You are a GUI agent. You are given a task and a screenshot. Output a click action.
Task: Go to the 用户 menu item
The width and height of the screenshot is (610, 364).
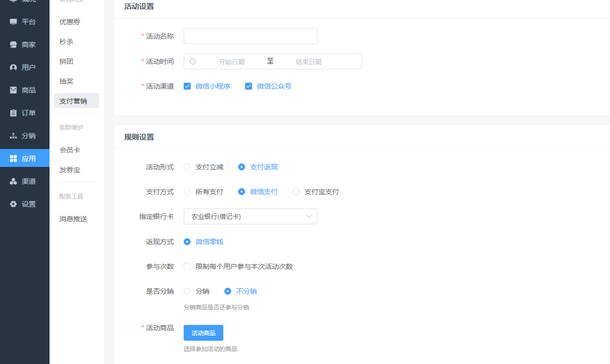25,67
